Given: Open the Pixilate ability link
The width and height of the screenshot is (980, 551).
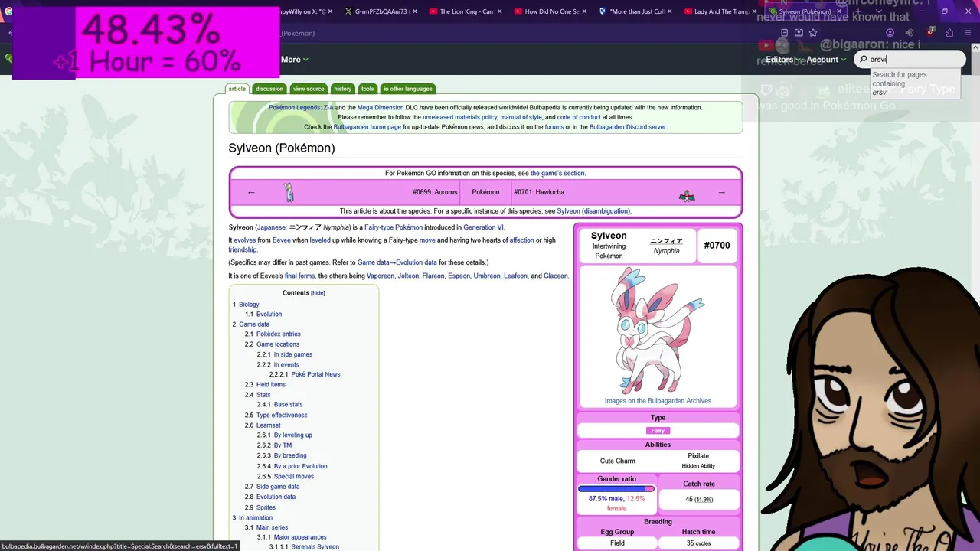Looking at the screenshot, I should [698, 456].
